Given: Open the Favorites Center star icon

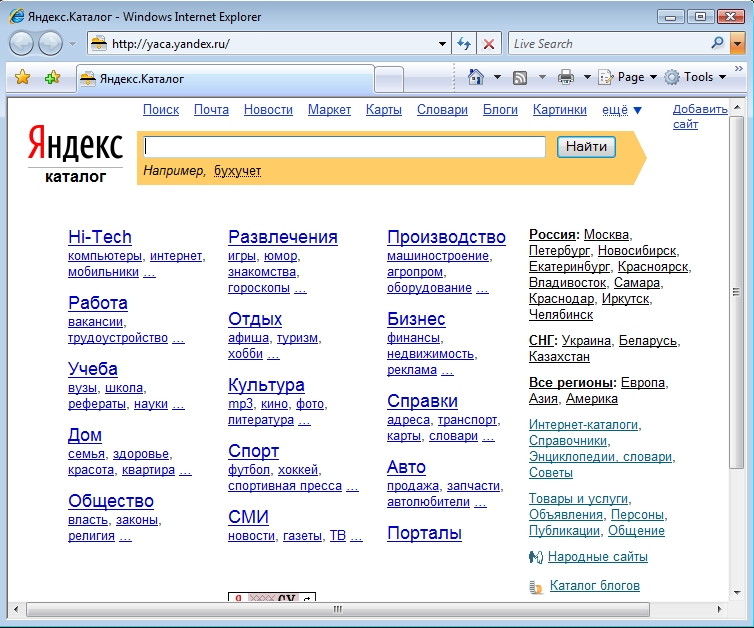Looking at the screenshot, I should (23, 77).
